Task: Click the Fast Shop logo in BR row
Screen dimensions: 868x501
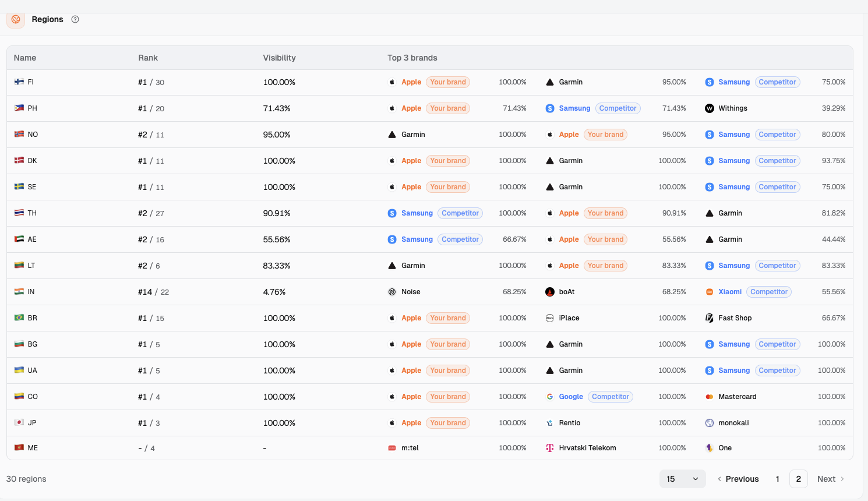Action: pos(710,318)
